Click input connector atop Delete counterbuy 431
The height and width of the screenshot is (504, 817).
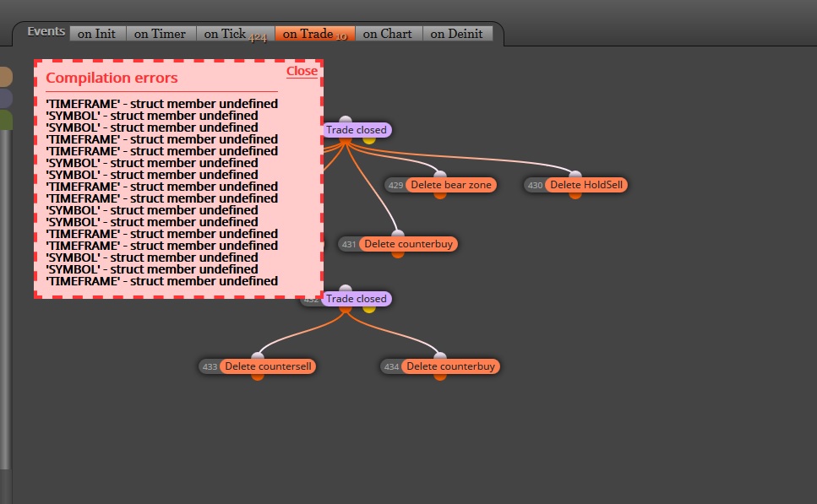coord(398,234)
